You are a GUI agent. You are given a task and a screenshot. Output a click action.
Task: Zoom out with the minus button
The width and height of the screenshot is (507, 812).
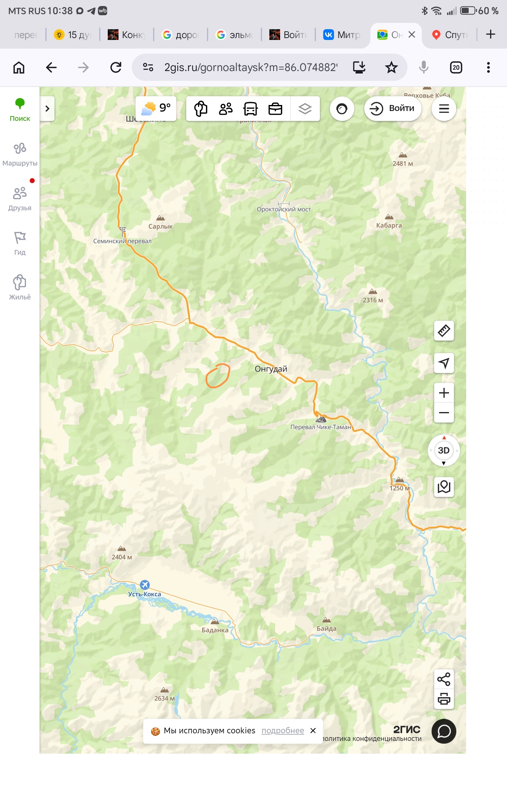(x=444, y=413)
